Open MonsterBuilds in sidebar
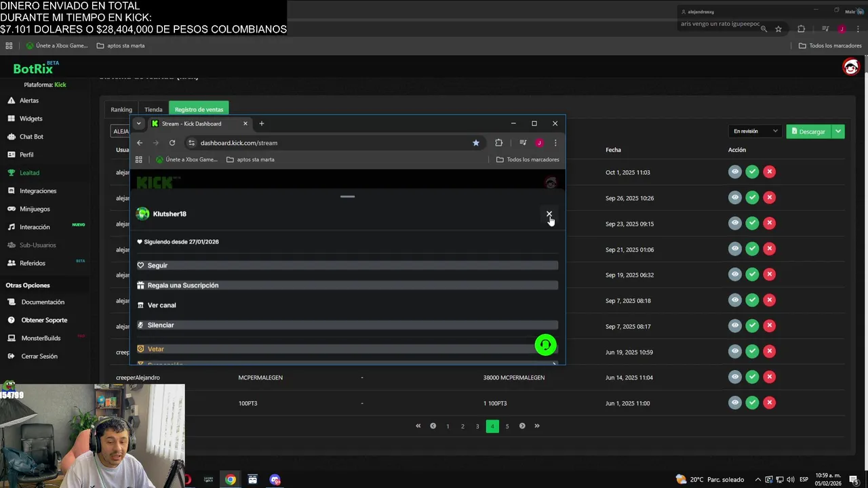This screenshot has height=488, width=868. (x=41, y=338)
